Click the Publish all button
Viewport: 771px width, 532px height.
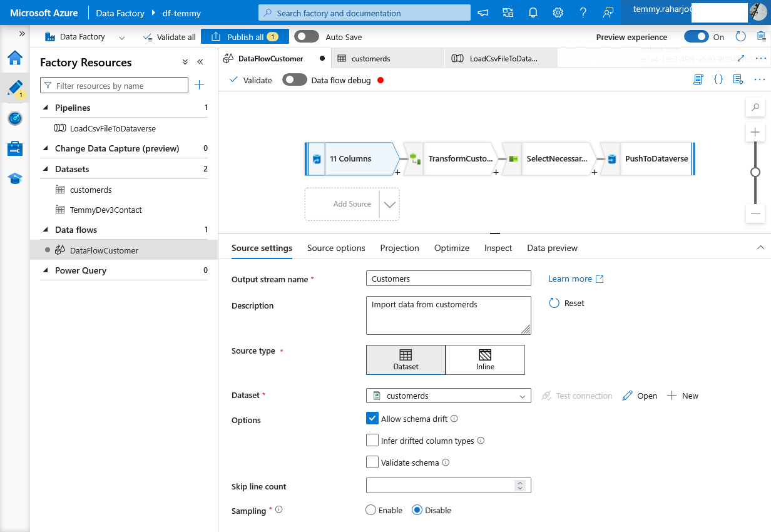[x=245, y=37]
